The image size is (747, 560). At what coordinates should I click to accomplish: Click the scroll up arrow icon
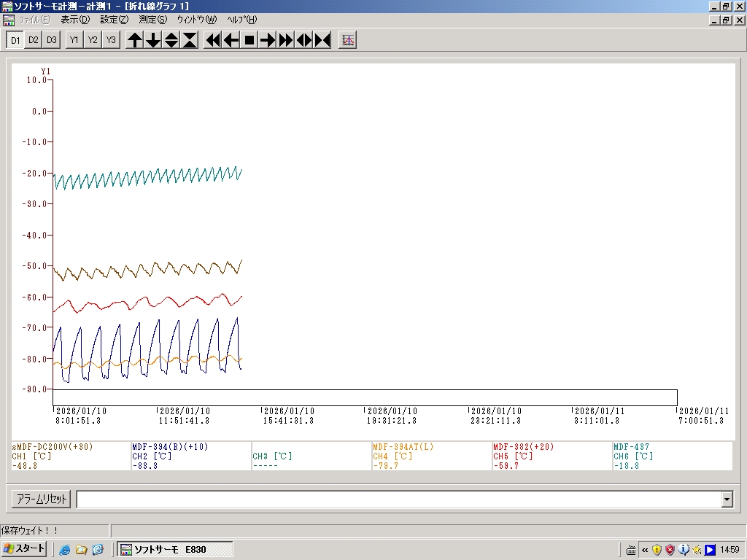135,40
